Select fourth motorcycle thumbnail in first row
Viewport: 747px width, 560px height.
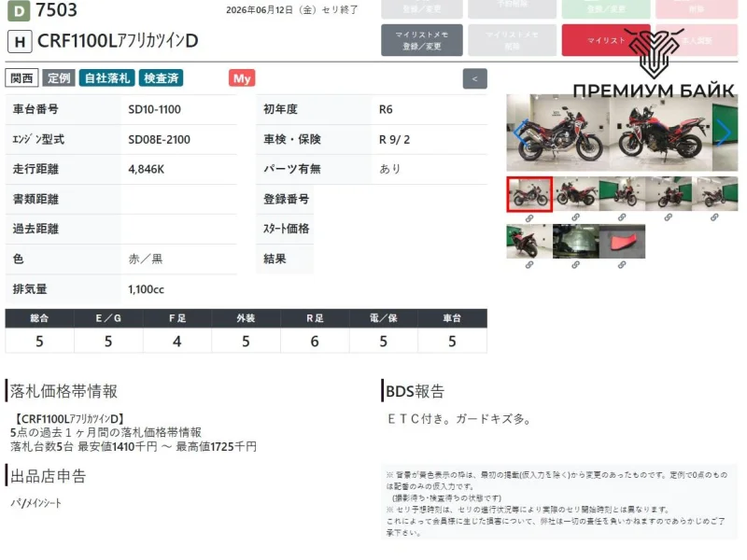pyautogui.click(x=669, y=194)
